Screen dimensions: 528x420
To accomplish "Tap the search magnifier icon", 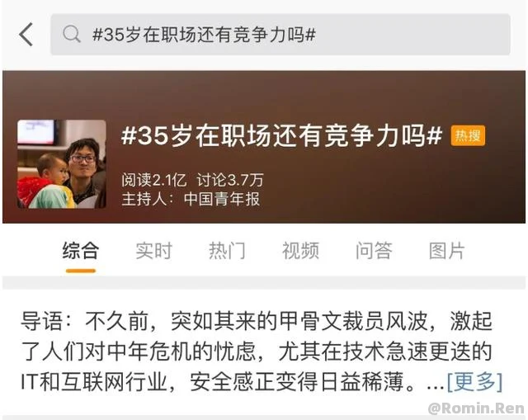I will pos(72,35).
